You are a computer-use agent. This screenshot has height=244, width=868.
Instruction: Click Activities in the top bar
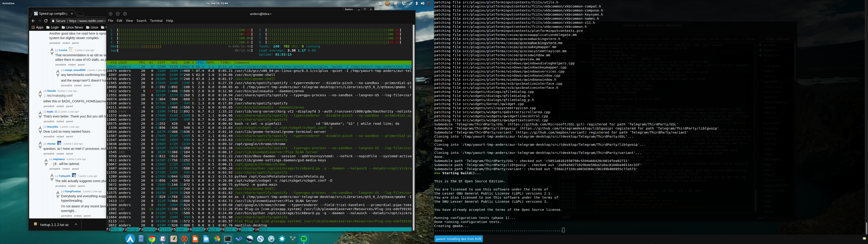point(8,3)
